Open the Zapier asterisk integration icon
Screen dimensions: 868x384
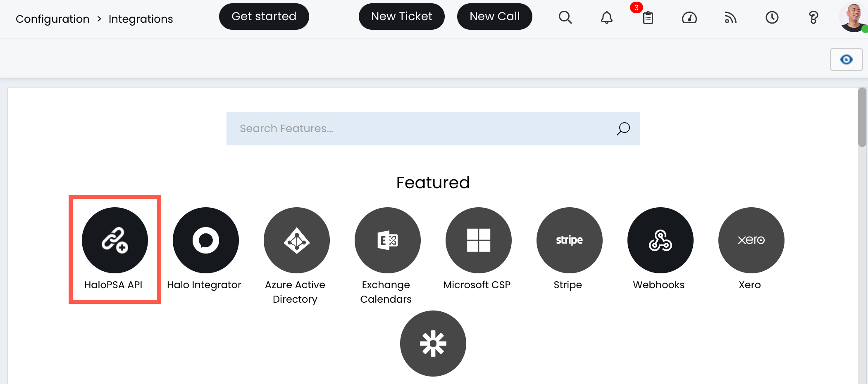pyautogui.click(x=433, y=344)
